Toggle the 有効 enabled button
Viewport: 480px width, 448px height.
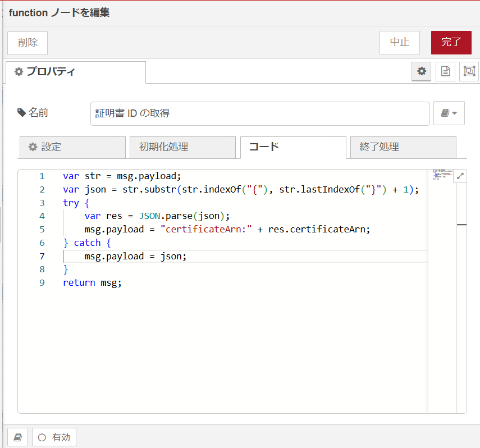coord(54,437)
